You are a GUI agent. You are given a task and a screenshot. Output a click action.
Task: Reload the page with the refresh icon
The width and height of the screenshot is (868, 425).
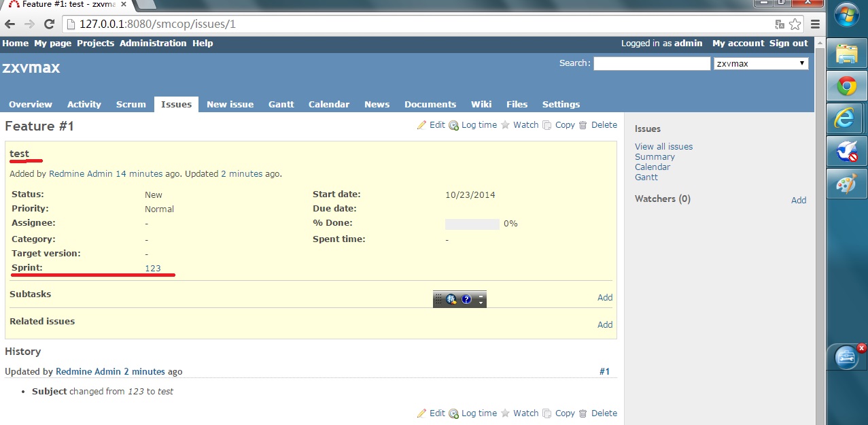49,24
